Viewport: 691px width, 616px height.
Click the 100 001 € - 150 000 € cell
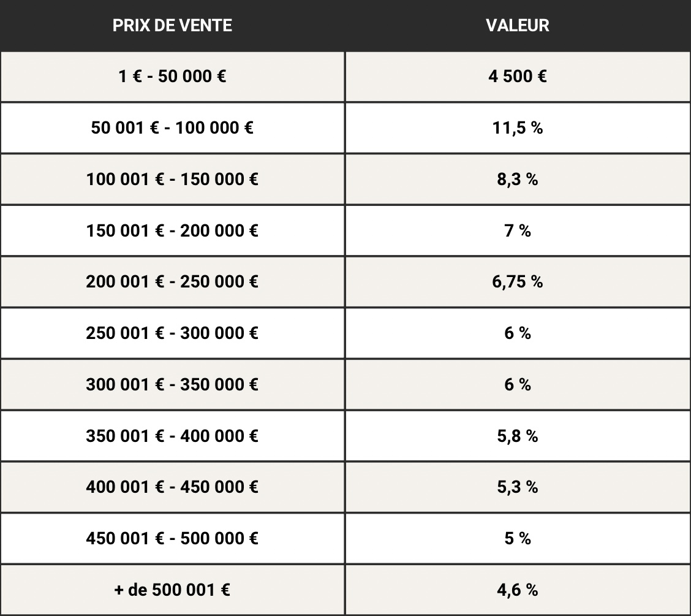tap(172, 180)
